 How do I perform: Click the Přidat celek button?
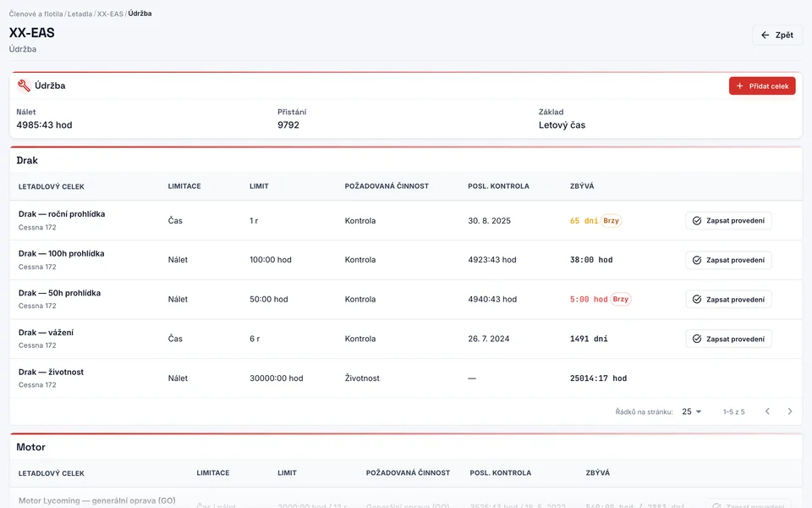click(762, 86)
